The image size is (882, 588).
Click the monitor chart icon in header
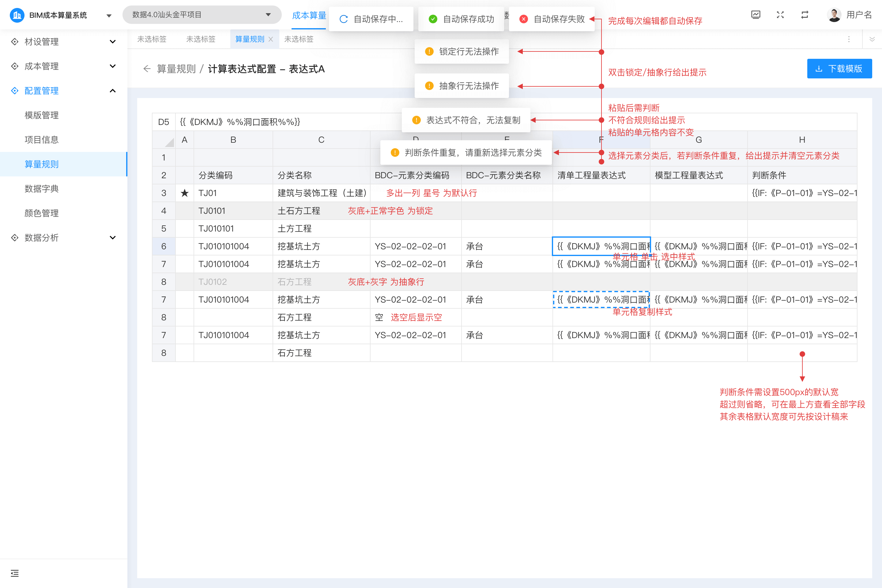click(756, 15)
